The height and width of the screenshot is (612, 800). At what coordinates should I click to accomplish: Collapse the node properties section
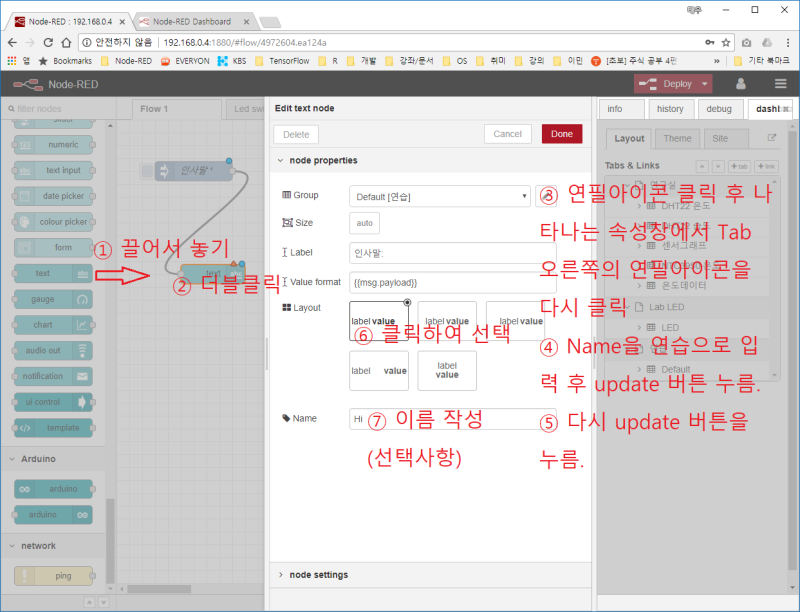pos(283,158)
